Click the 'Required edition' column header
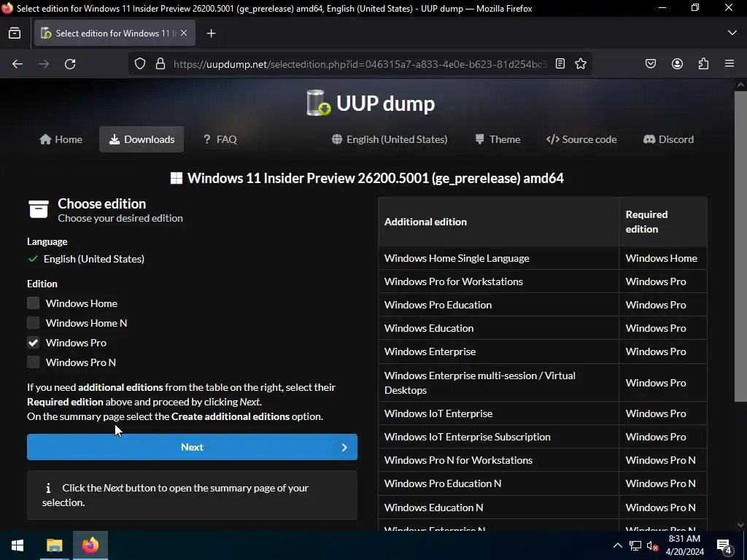 point(663,222)
